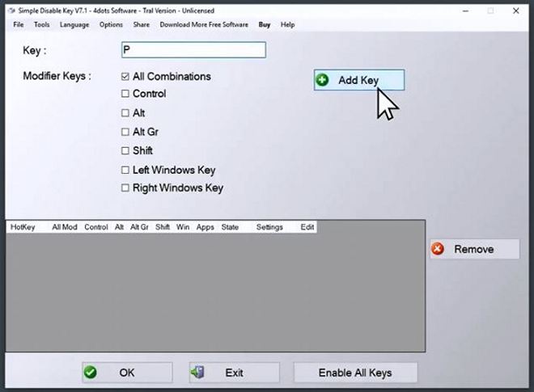This screenshot has height=392, width=534.
Task: Uncheck the All Combinations checkbox
Action: (125, 76)
